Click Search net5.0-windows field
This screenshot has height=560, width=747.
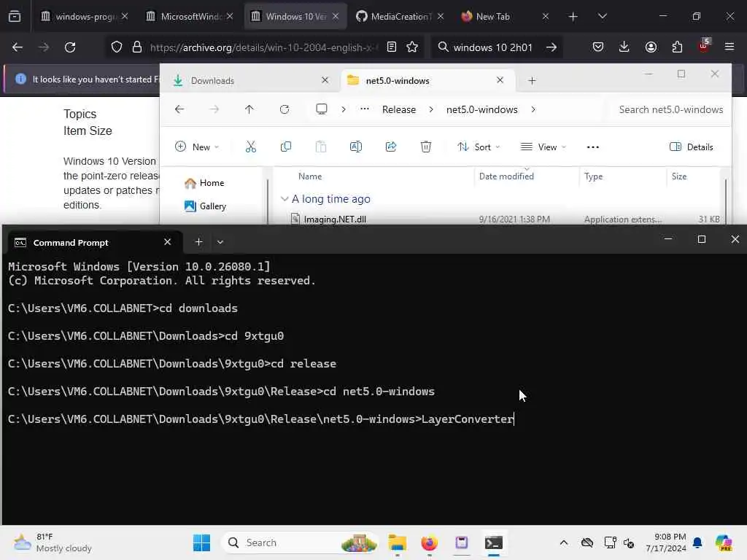click(671, 109)
